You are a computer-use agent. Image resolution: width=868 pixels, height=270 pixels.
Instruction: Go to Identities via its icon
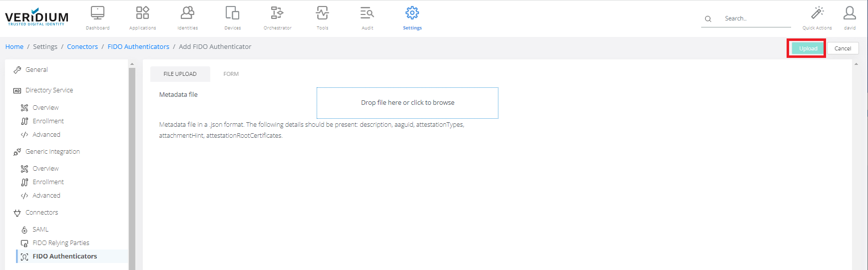[x=187, y=13]
